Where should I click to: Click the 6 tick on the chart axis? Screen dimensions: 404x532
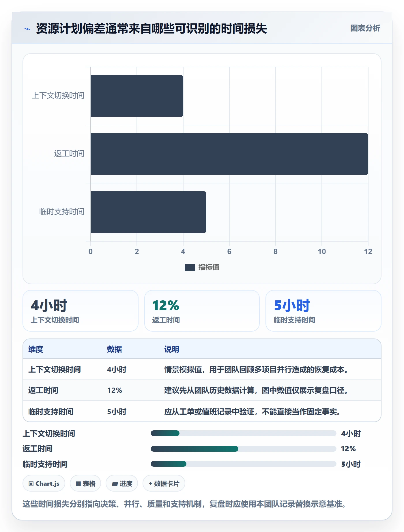229,252
